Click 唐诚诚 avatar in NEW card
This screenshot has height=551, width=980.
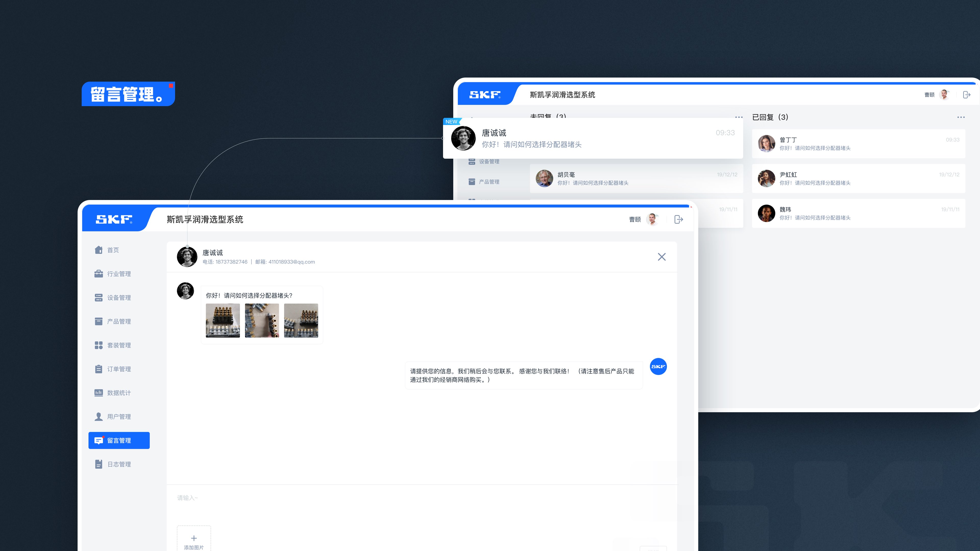click(x=463, y=138)
